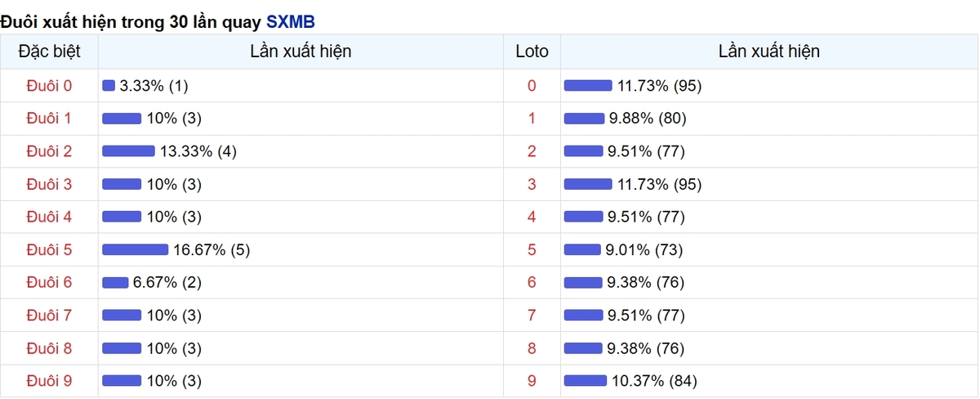
Task: Click the Loto column header
Action: click(532, 52)
